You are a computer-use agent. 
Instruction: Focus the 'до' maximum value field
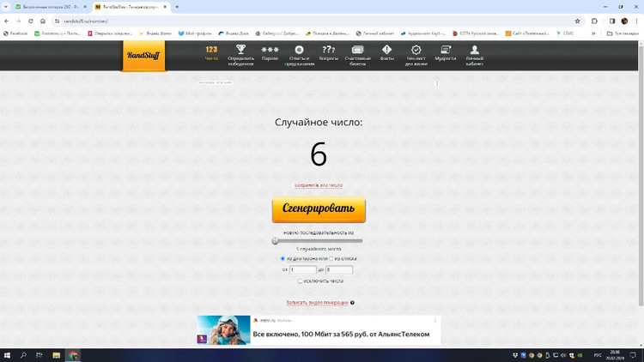(338, 269)
